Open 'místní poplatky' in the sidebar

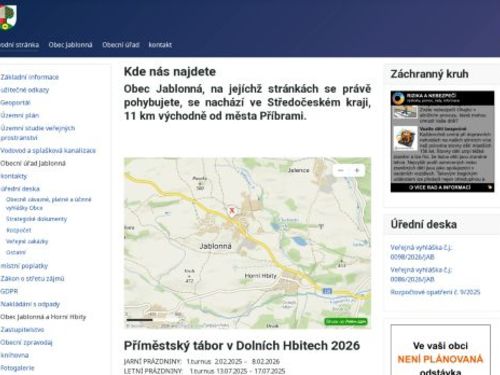tap(24, 266)
